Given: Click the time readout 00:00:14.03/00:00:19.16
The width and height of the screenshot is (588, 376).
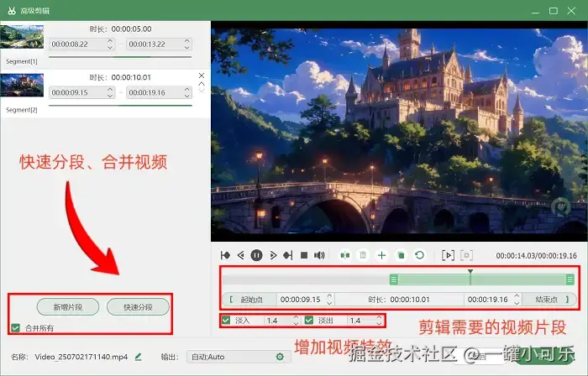Looking at the screenshot, I should [x=536, y=256].
